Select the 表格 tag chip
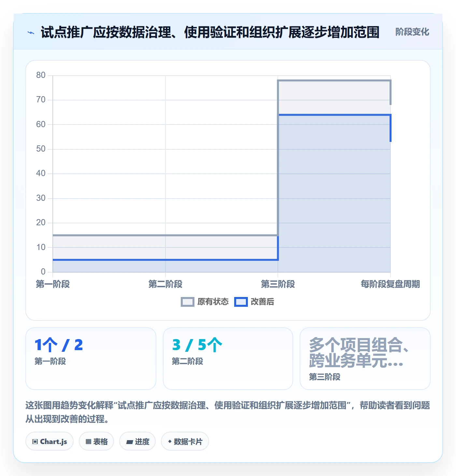This screenshot has height=476, width=456. pos(96,441)
